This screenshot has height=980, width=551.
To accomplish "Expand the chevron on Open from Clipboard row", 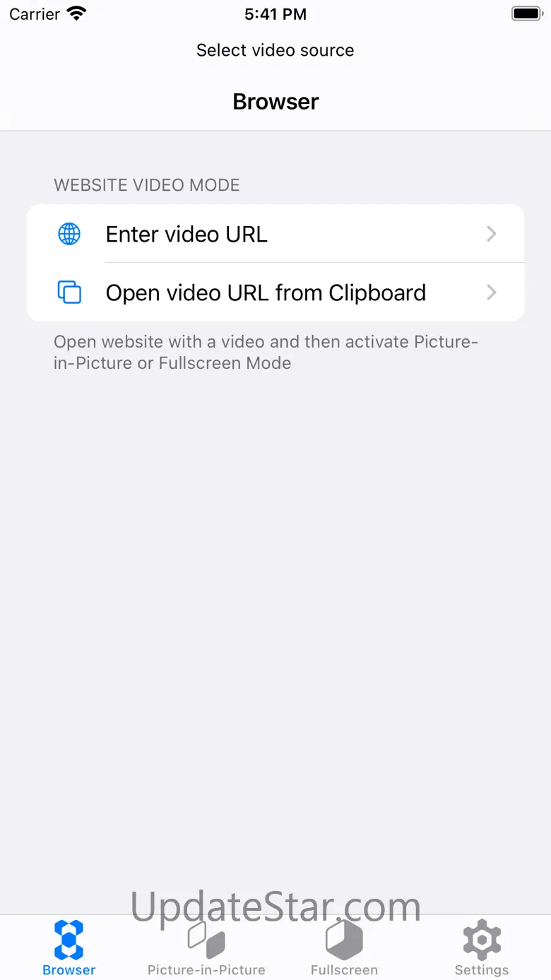I will (492, 293).
